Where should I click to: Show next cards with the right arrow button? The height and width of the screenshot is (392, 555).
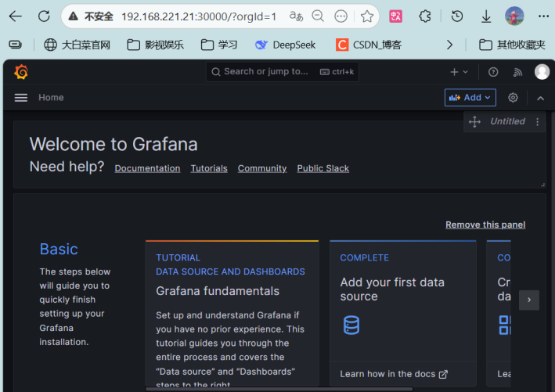[529, 300]
